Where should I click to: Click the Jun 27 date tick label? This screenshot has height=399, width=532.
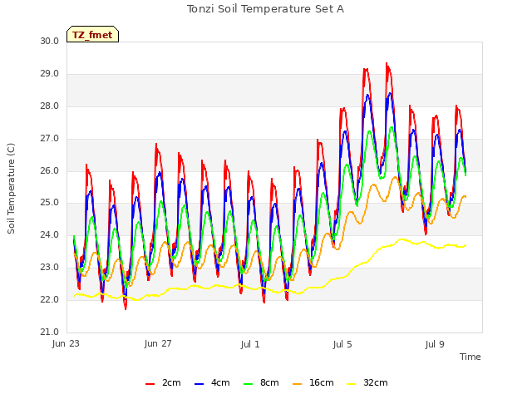point(158,343)
